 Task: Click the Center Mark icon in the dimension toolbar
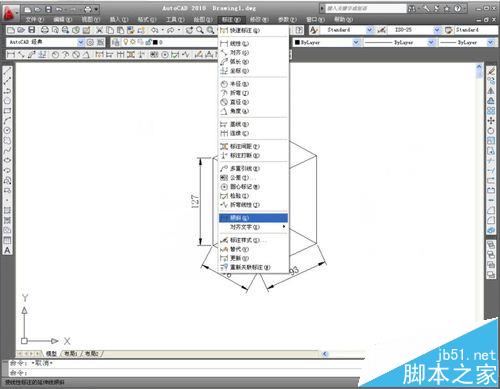point(165,54)
